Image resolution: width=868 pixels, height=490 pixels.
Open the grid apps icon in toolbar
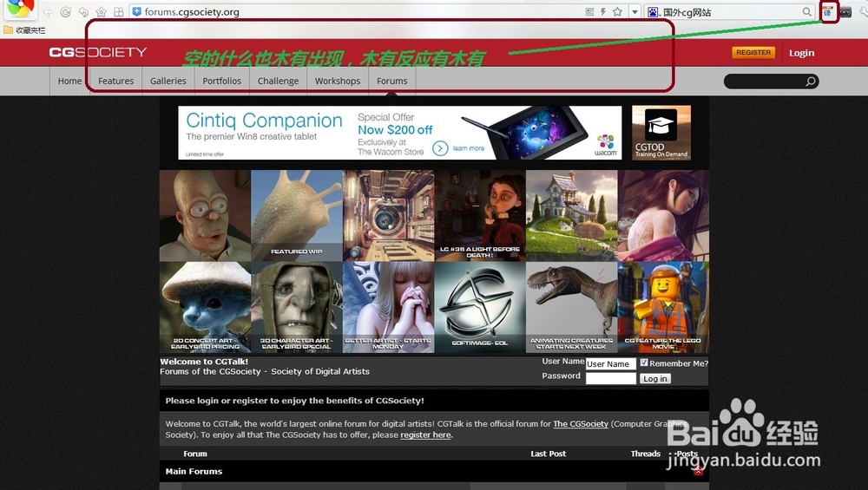[x=118, y=12]
